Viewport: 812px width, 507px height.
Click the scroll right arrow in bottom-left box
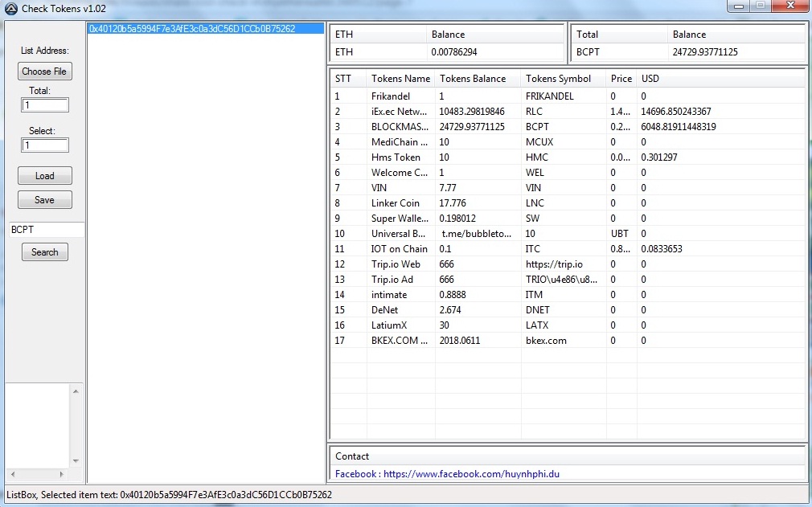[62, 474]
